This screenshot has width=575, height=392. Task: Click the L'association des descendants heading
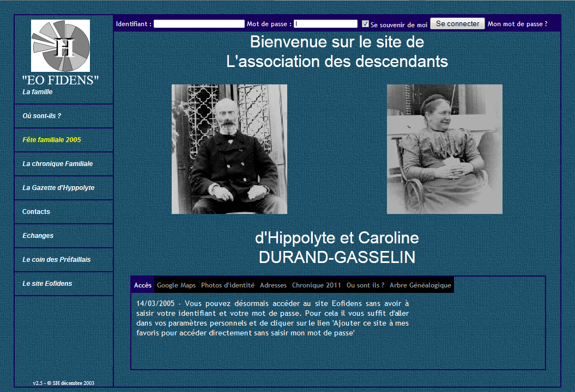[337, 61]
